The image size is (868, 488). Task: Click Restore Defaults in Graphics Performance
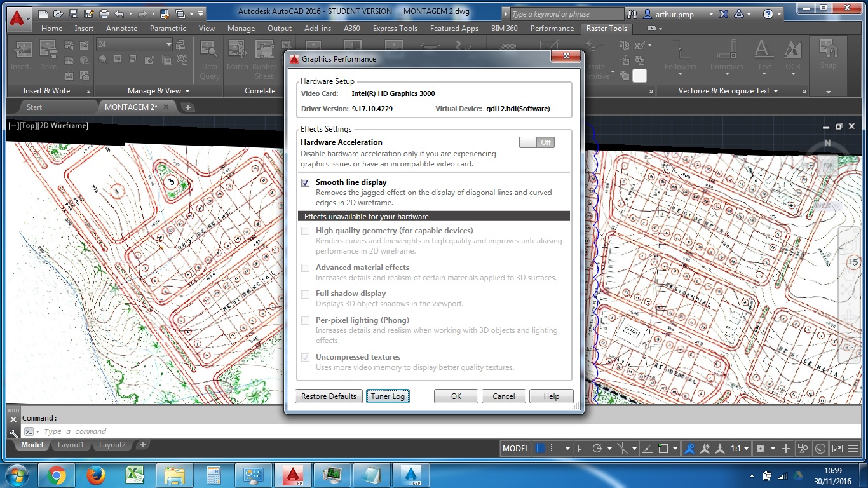coord(329,396)
